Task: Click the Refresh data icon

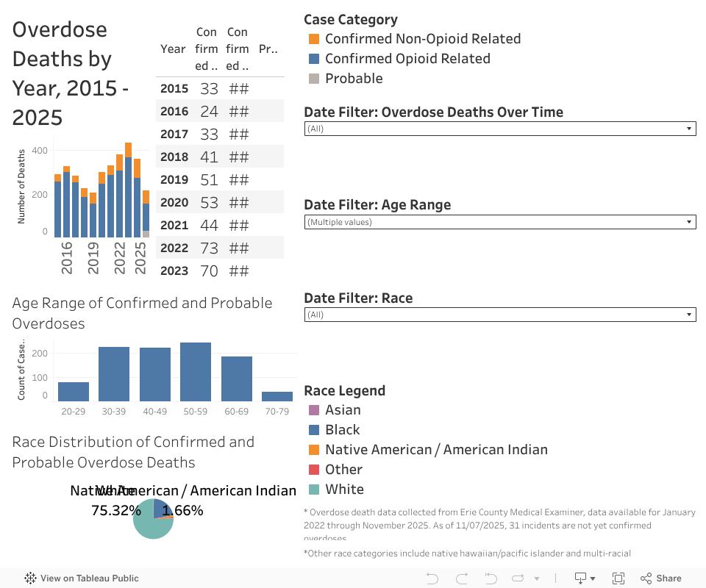Action: coord(518,578)
